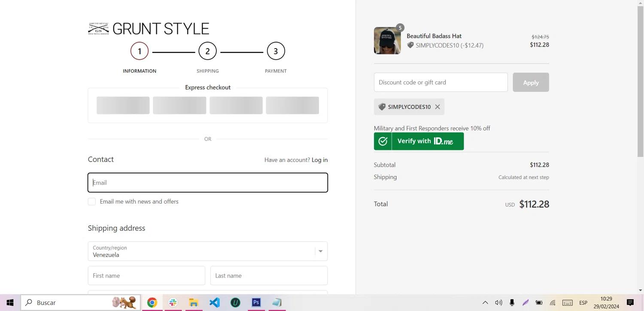
Task: Open the green U app in the taskbar
Action: coord(235,302)
